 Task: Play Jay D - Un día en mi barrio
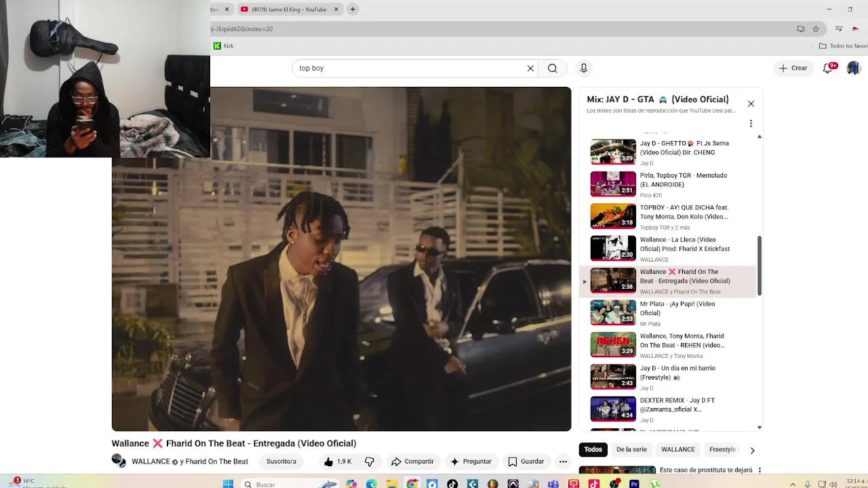(668, 377)
